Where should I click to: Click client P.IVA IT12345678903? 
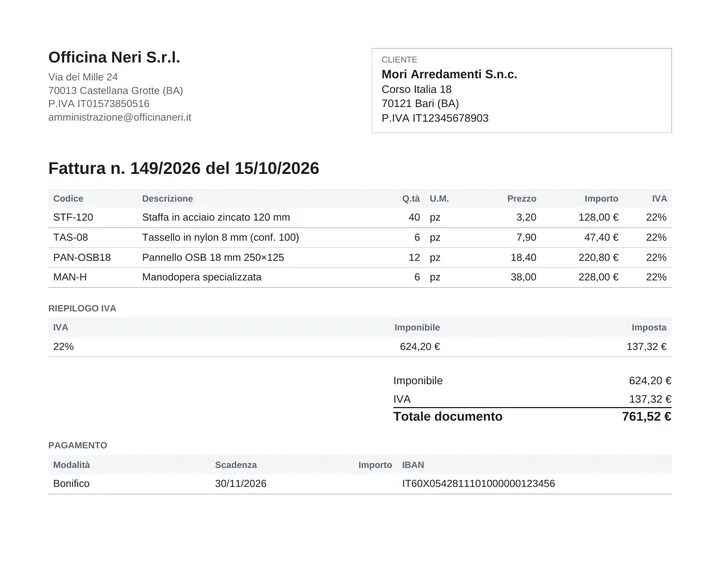(x=435, y=118)
